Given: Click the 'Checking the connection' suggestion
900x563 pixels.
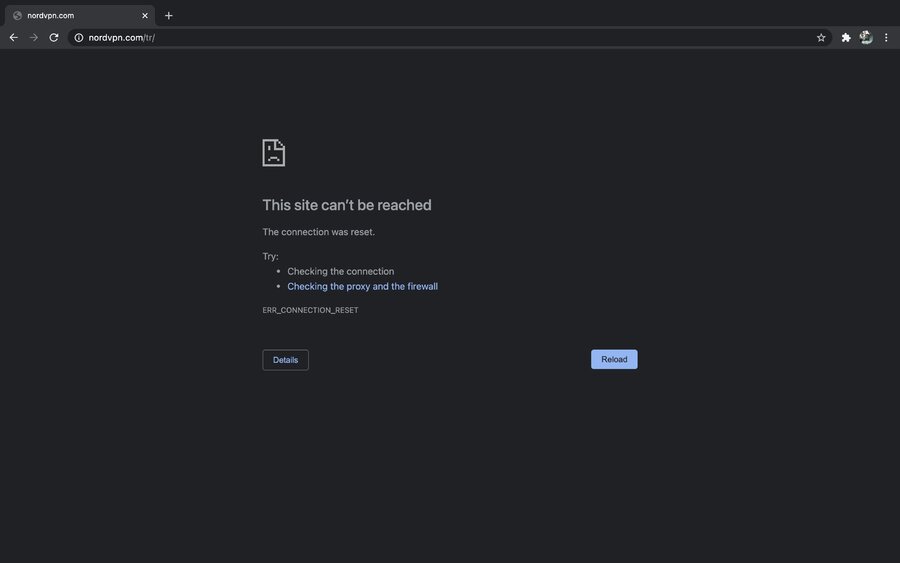Looking at the screenshot, I should (x=340, y=271).
